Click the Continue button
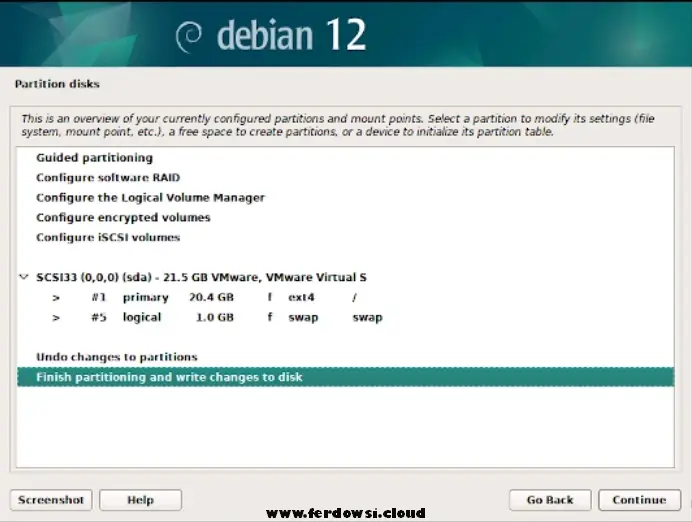Viewport: 692px width, 522px height. (639, 500)
